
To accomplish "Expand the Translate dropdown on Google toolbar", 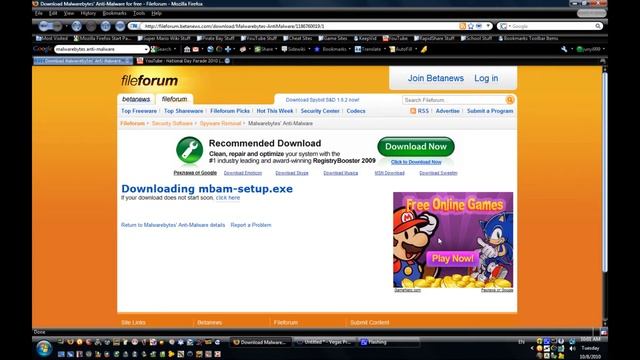I will tap(384, 49).
